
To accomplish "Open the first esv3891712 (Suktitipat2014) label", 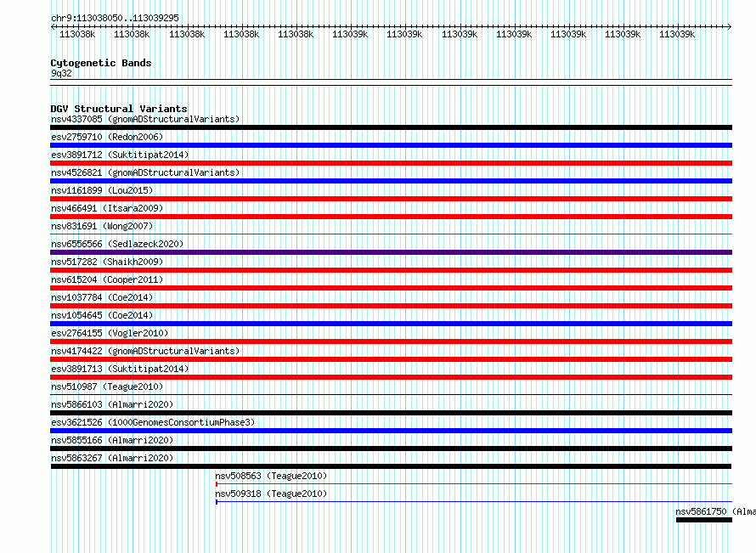I will pos(120,155).
